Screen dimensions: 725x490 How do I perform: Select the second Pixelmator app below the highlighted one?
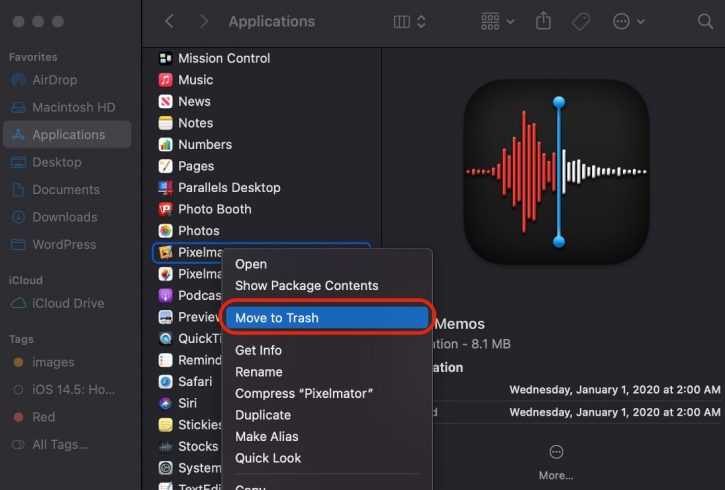[188, 274]
